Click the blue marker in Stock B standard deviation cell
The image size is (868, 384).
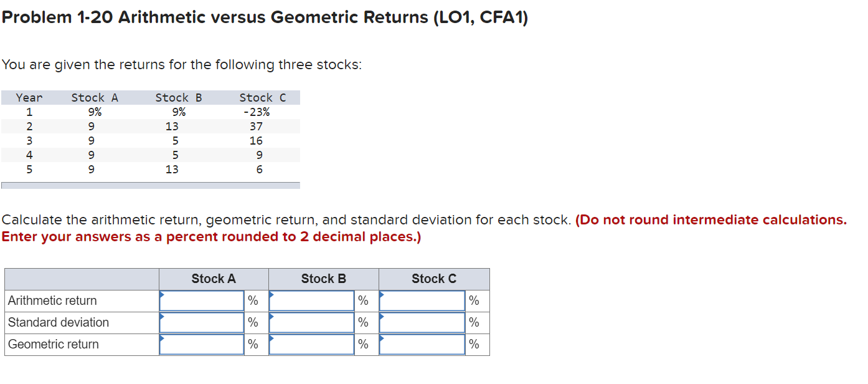coord(271,318)
